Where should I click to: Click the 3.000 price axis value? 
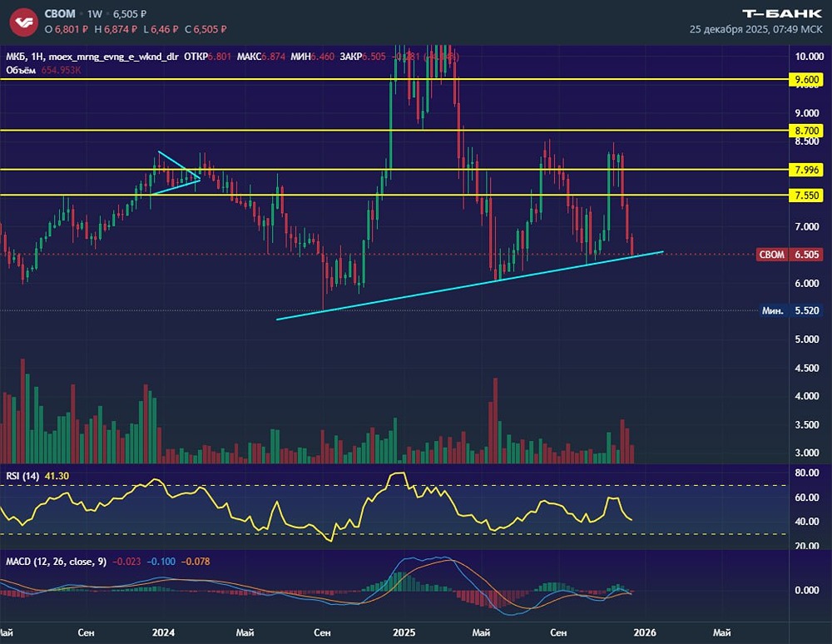click(x=807, y=453)
